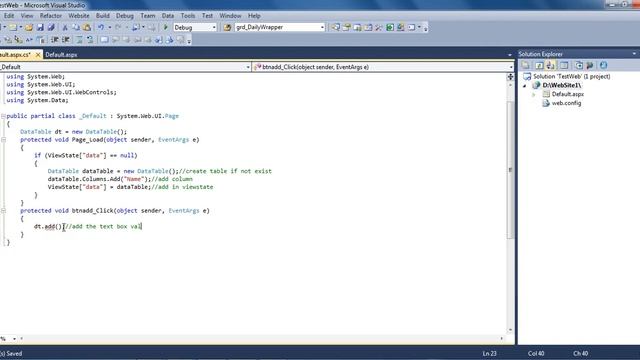Close the Default.aspx.cs tab
Image resolution: width=640 pixels, height=360 pixels.
click(38, 55)
